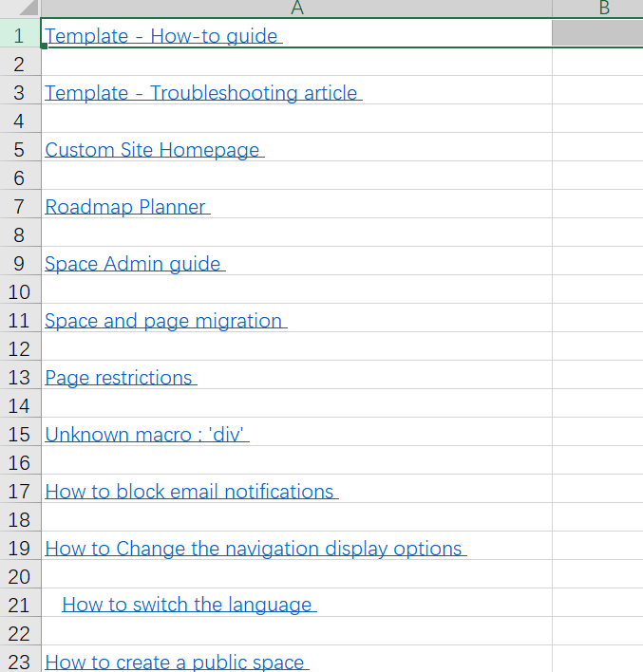Select row 18 header

[20, 517]
